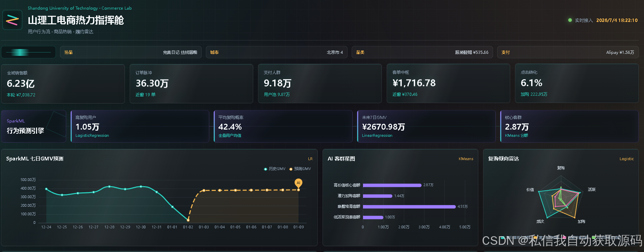Click the KMeans 分群 label
The height and width of the screenshot is (252, 644).
tap(517, 135)
